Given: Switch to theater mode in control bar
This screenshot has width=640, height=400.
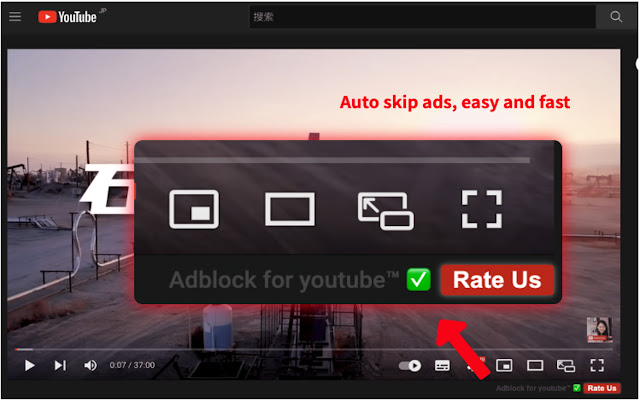Looking at the screenshot, I should (535, 365).
